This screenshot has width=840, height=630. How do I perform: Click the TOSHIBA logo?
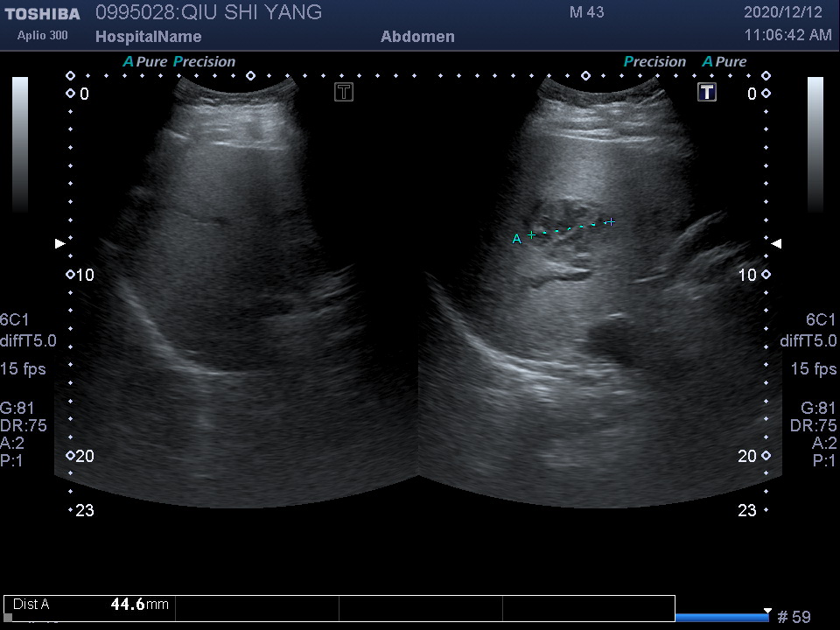[42, 14]
